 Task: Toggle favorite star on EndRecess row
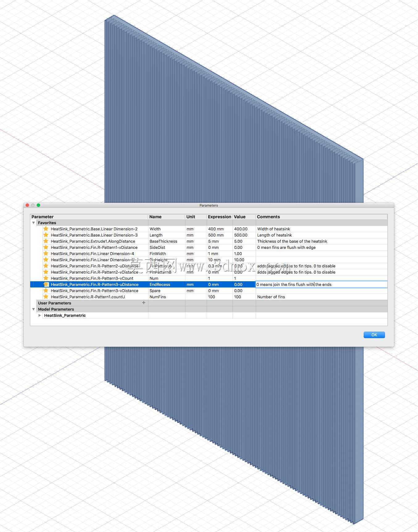pyautogui.click(x=46, y=284)
